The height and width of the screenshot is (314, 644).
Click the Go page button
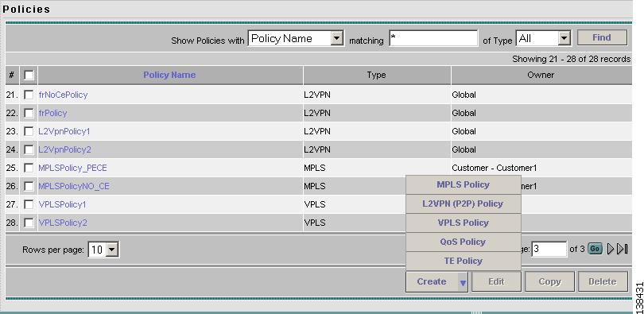(x=595, y=249)
